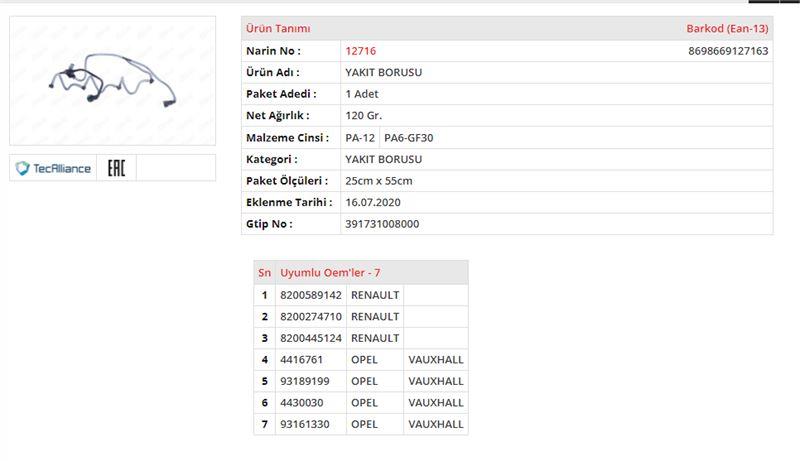The image size is (800, 461).
Task: Click OPEL in row 4430030
Action: click(x=364, y=402)
